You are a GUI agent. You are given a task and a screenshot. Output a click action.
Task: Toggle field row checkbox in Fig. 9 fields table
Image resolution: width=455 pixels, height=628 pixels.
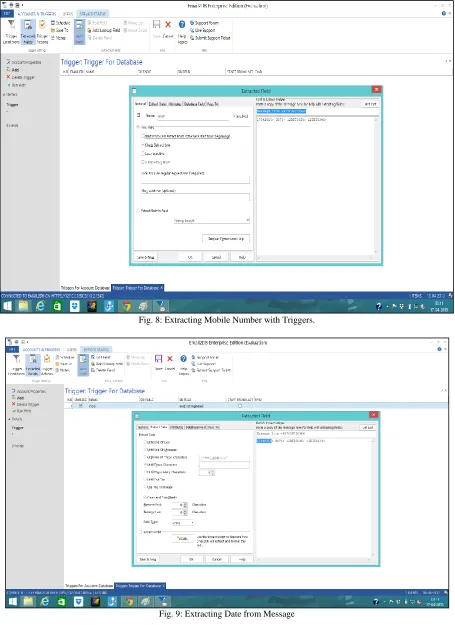pos(81,406)
